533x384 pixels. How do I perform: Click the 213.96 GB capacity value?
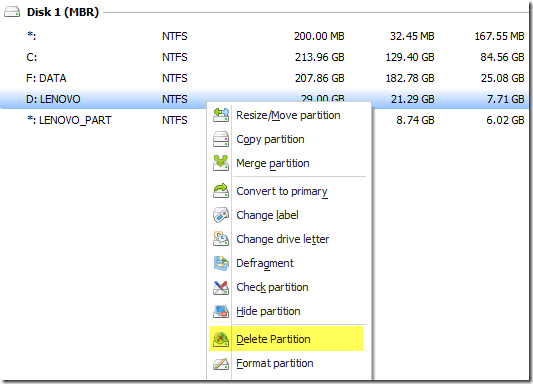point(320,57)
